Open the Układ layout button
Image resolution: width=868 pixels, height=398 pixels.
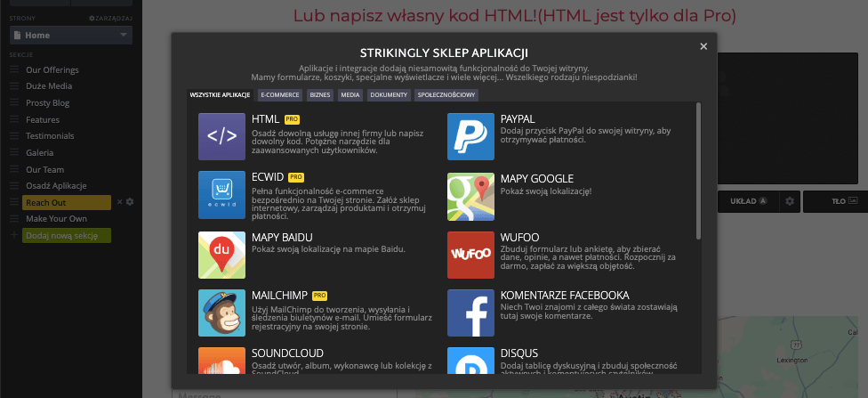click(x=747, y=201)
